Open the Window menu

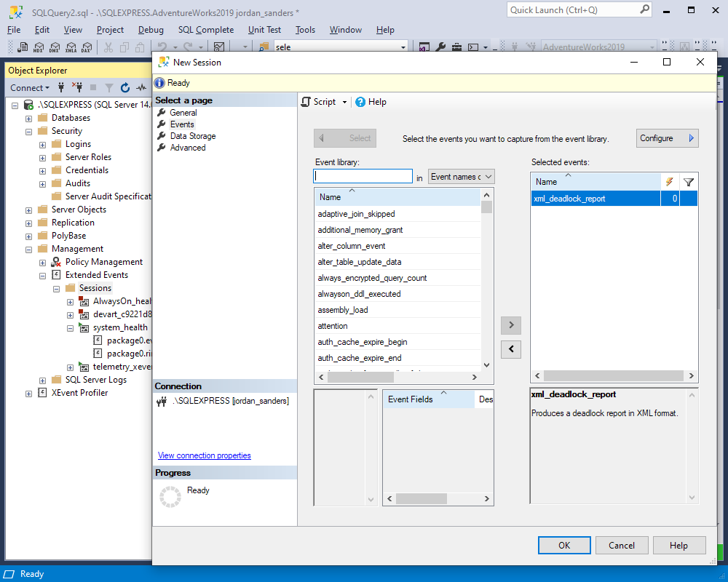pos(345,30)
